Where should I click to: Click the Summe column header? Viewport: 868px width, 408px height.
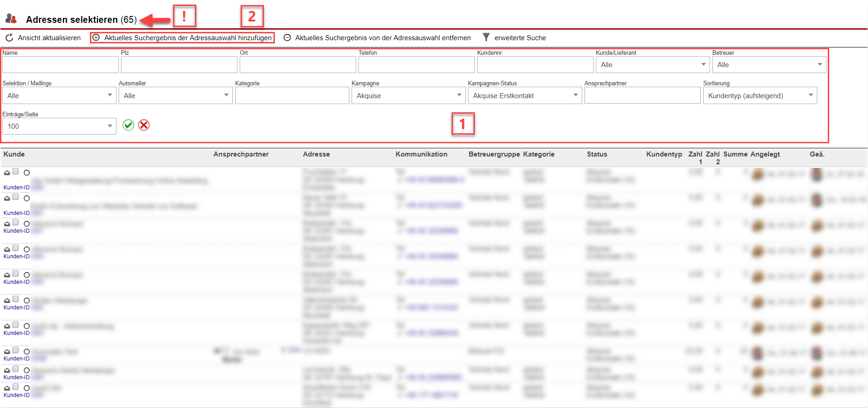click(x=736, y=154)
